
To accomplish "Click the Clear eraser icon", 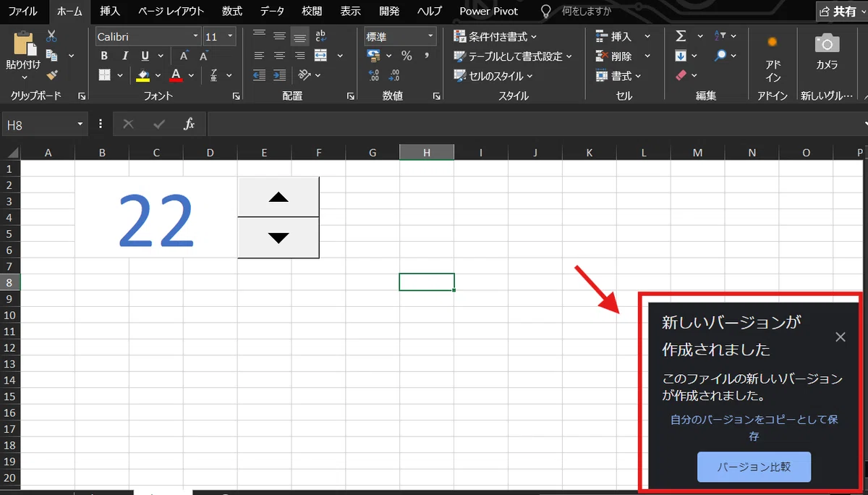I will [681, 75].
